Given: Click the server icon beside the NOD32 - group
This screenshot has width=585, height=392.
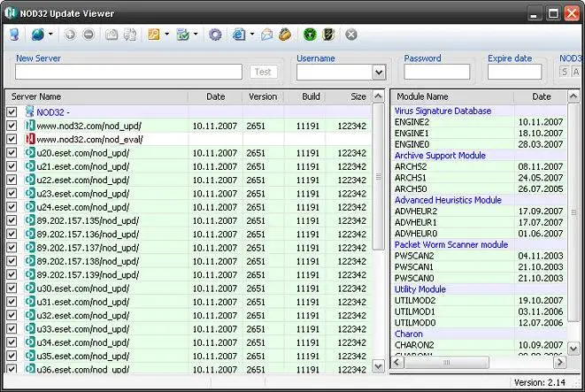Looking at the screenshot, I should (x=30, y=111).
